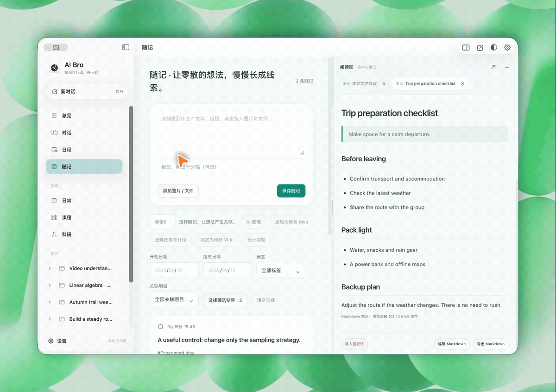556x392 pixels.
Task: Click the panel split divider handle
Action: click(x=332, y=207)
